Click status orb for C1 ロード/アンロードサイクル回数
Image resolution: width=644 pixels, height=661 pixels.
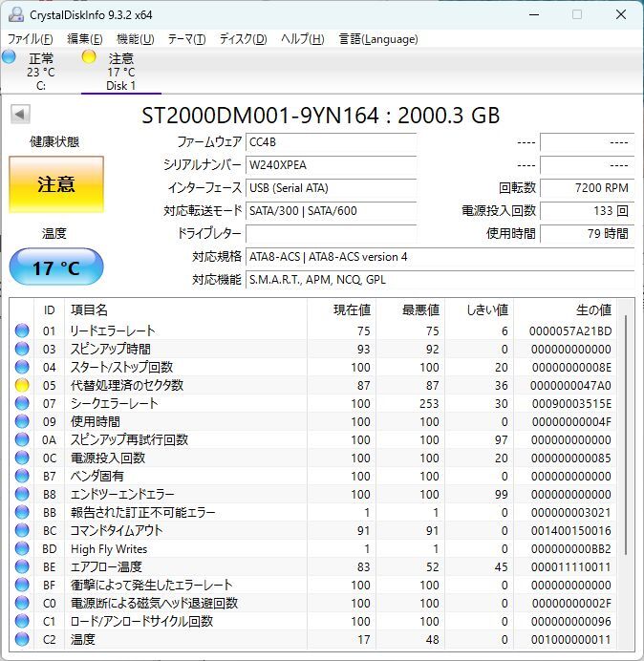(x=22, y=621)
